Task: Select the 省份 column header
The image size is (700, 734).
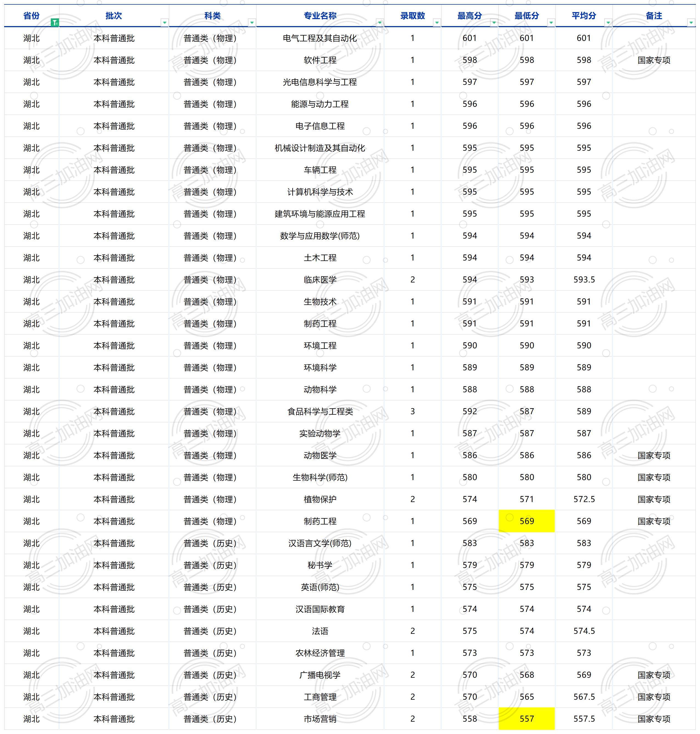Action: point(31,16)
